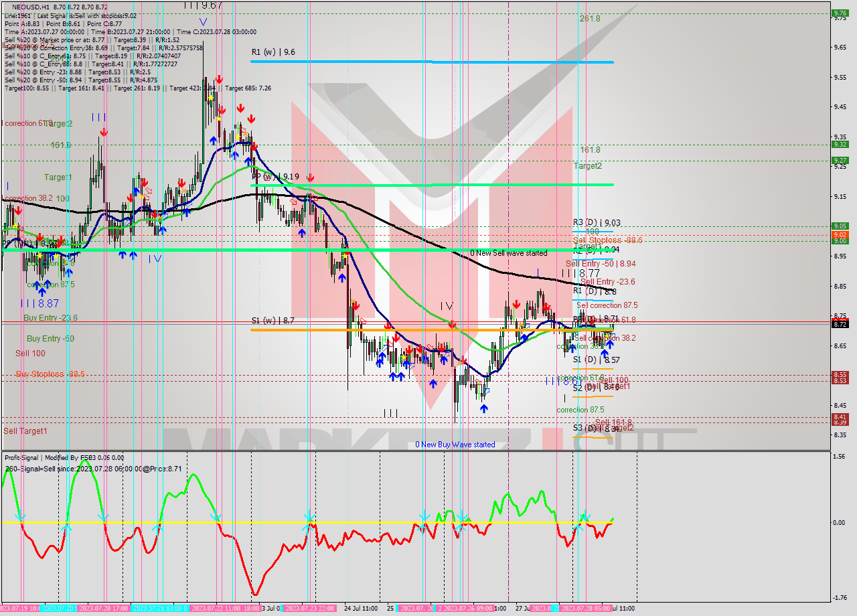Click the red 8.41 price tag on the axis

click(x=840, y=416)
